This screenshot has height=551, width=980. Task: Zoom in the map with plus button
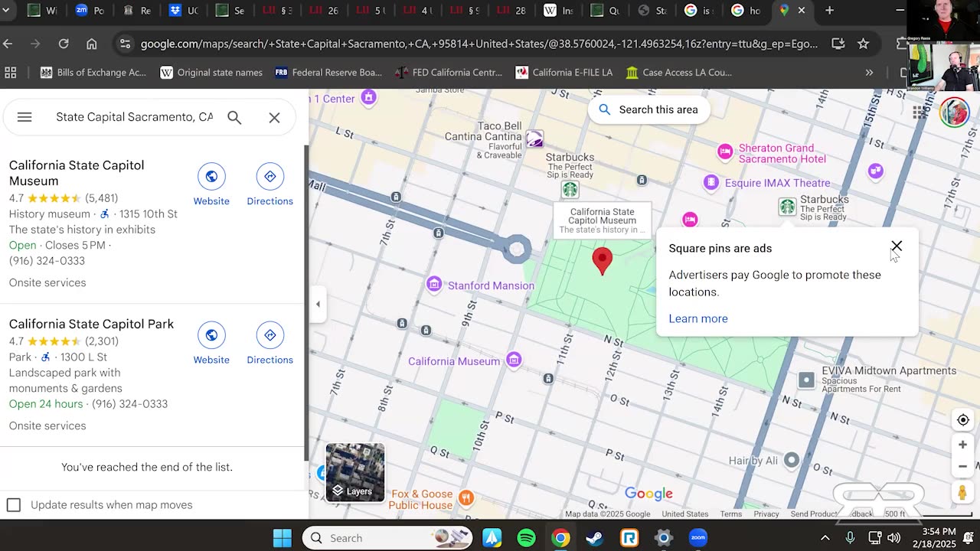pyautogui.click(x=963, y=445)
